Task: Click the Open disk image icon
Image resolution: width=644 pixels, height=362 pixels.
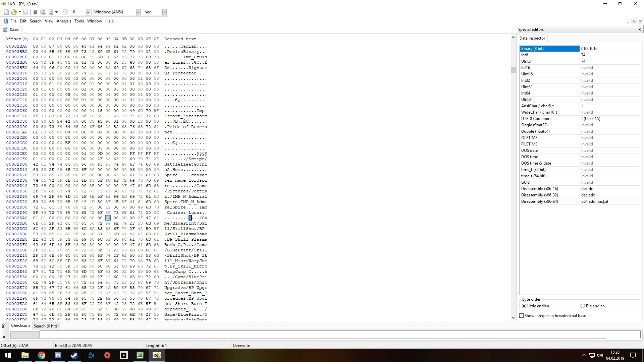Action: [51, 12]
